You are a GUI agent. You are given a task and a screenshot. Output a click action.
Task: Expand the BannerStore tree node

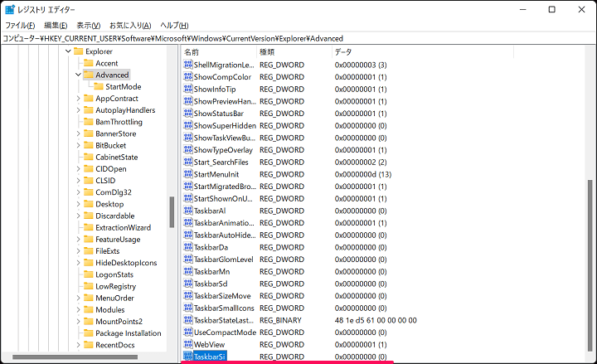(x=78, y=133)
